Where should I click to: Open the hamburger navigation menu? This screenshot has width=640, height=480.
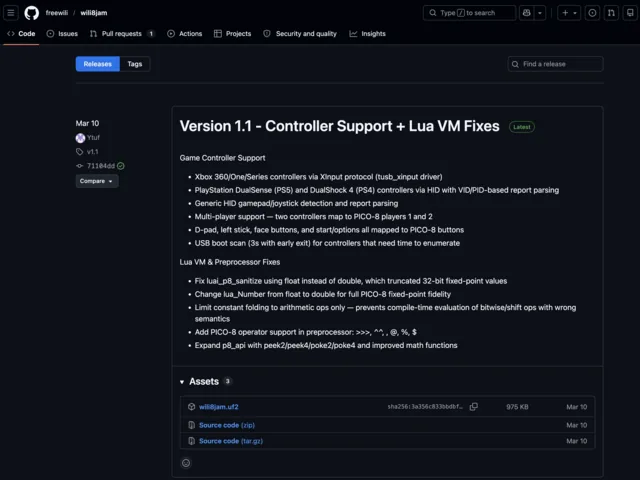(x=11, y=13)
